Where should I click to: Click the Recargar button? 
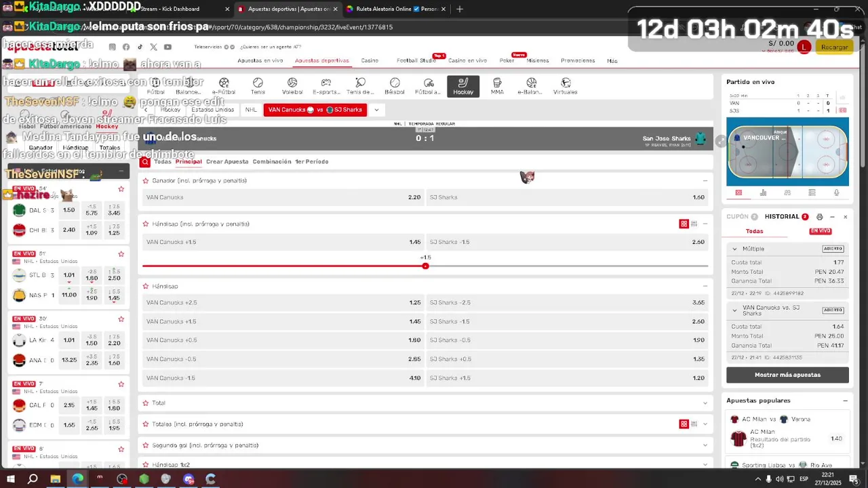(x=834, y=47)
